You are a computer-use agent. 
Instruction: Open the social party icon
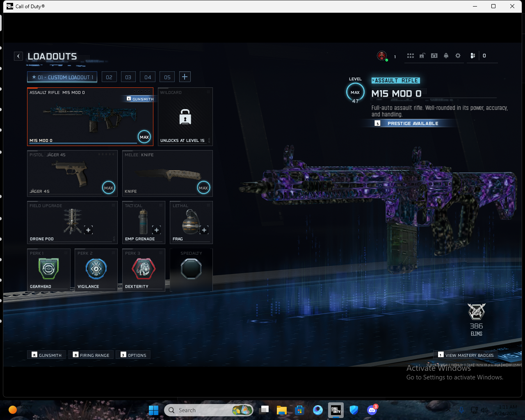coord(472,56)
